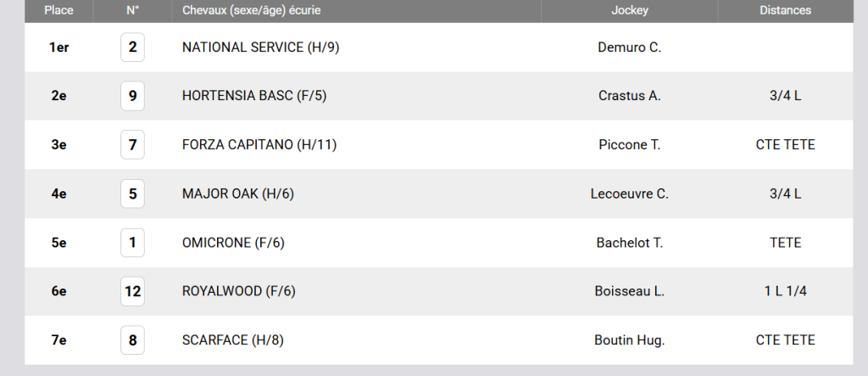The image size is (868, 376).
Task: Click the Jockey column header
Action: 630,10
